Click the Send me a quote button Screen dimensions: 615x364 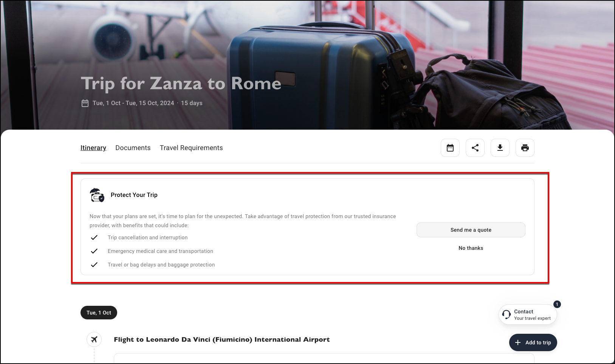[x=471, y=230]
